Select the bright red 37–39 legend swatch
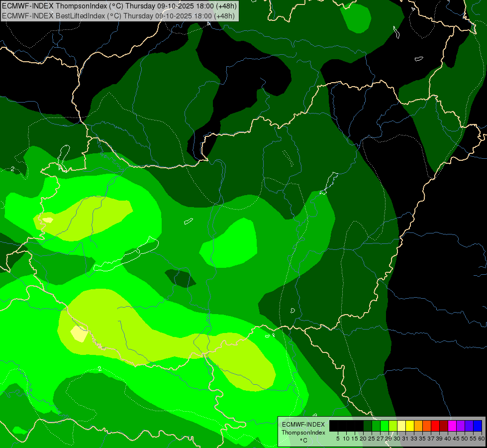Image resolution: width=487 pixels, height=448 pixels. pos(435,426)
